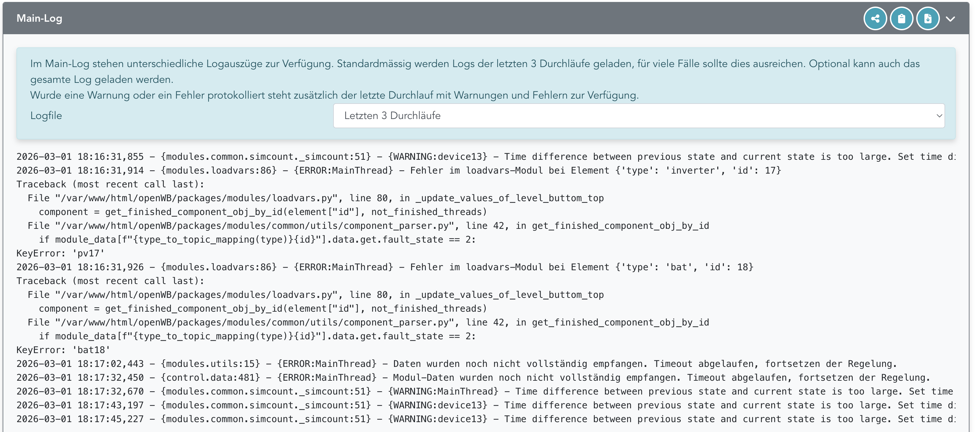Click the warning line at 18:17:43,197
The width and height of the screenshot is (980, 432).
coord(485,405)
